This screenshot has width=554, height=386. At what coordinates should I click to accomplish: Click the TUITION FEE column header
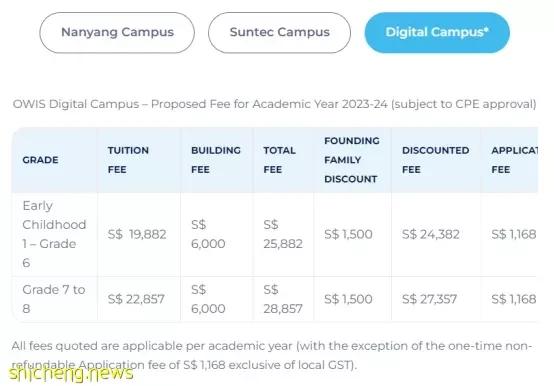point(128,160)
